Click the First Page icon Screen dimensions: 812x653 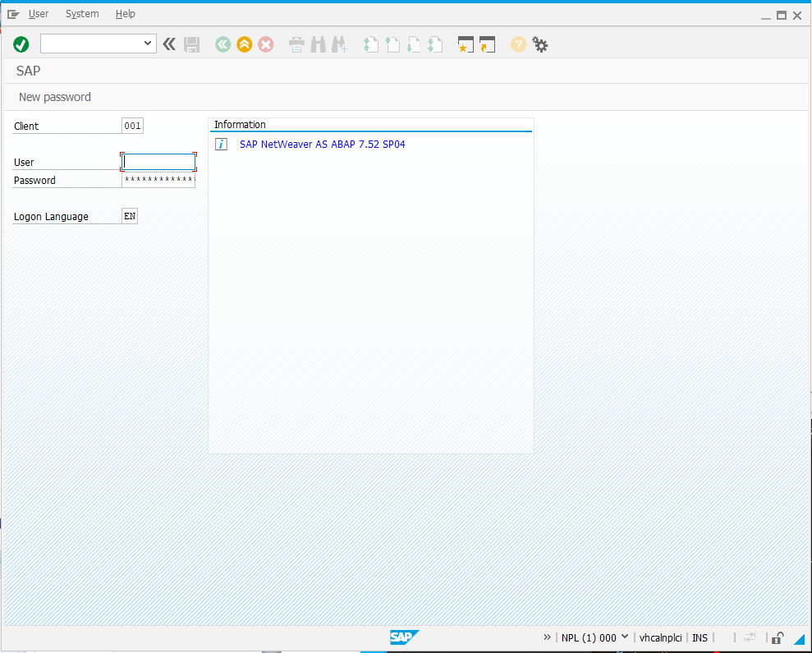point(371,44)
